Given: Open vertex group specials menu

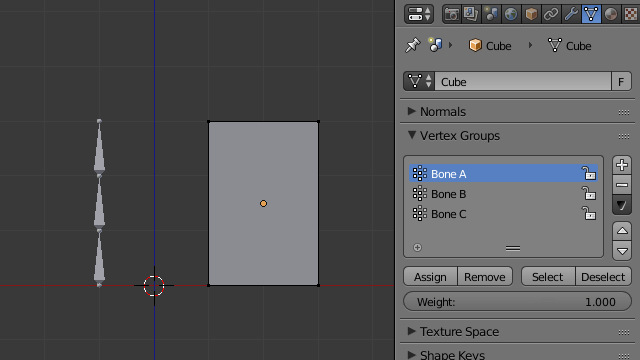Looking at the screenshot, I should click(622, 205).
